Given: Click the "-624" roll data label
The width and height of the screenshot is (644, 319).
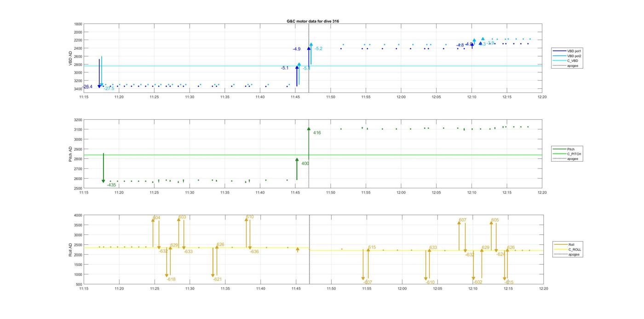Looking at the screenshot, I should pos(500,254).
